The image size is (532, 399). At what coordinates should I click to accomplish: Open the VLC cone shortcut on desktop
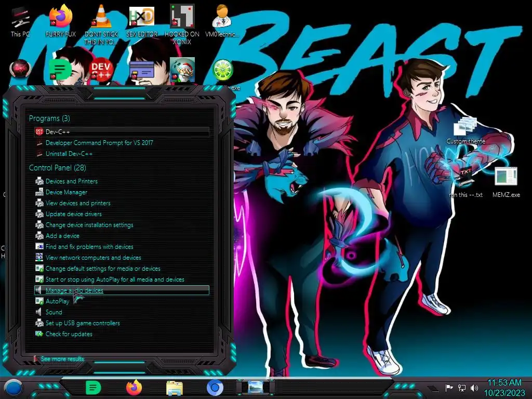pyautogui.click(x=101, y=24)
